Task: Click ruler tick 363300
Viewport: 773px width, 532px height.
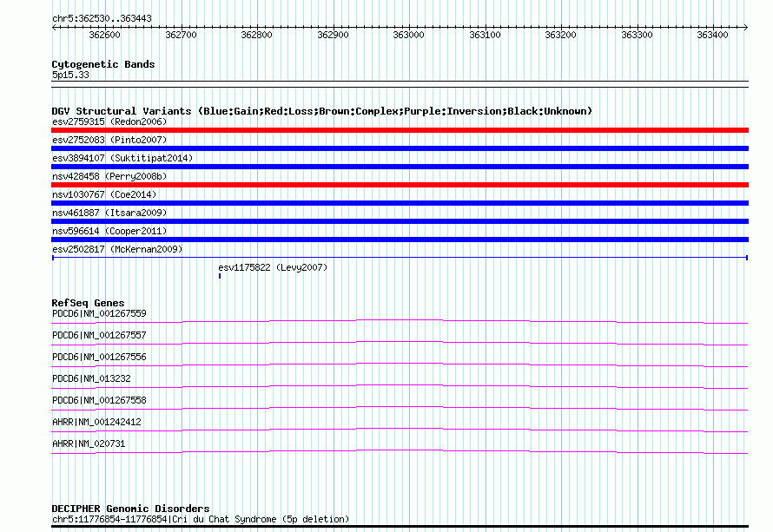Action: pos(637,35)
